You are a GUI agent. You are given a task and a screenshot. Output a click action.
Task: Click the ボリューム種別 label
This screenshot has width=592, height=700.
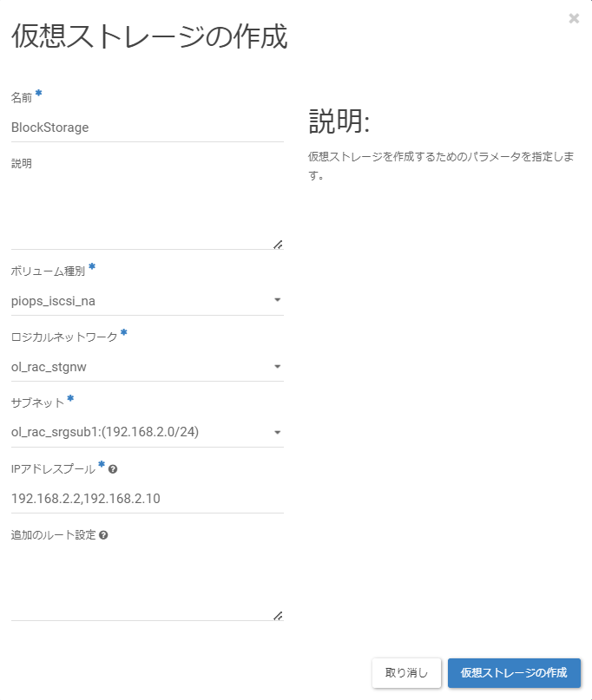[x=48, y=271]
